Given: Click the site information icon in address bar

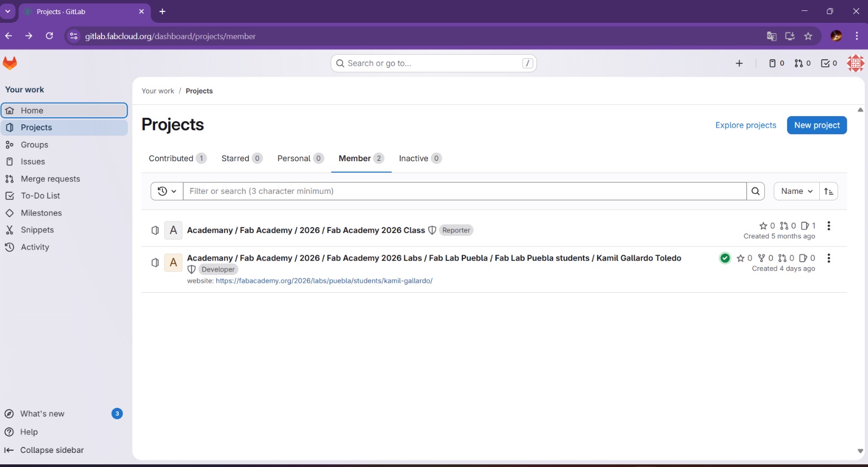Looking at the screenshot, I should [x=74, y=36].
